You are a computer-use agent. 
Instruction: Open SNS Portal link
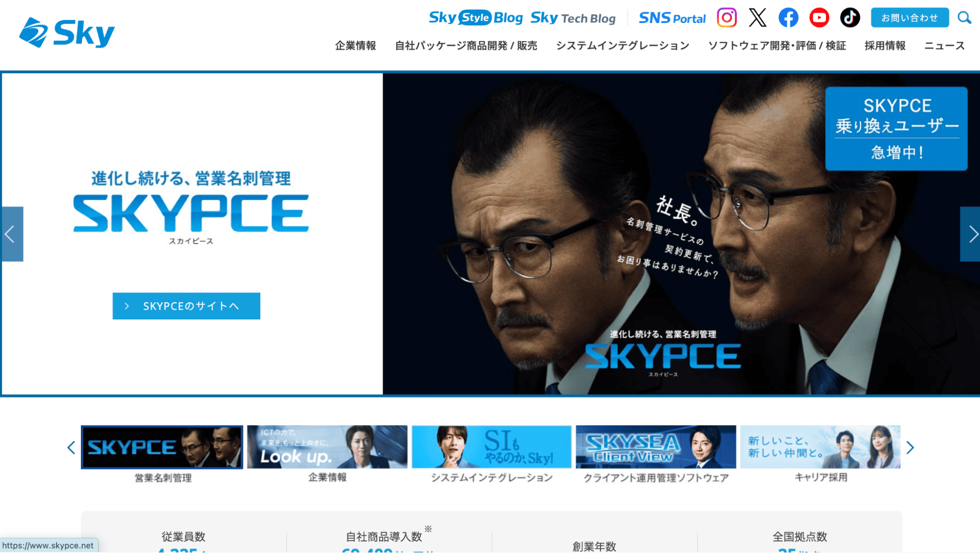click(672, 18)
